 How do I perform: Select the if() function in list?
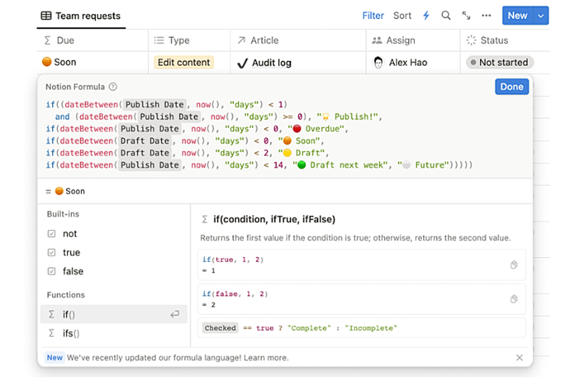[x=113, y=314]
